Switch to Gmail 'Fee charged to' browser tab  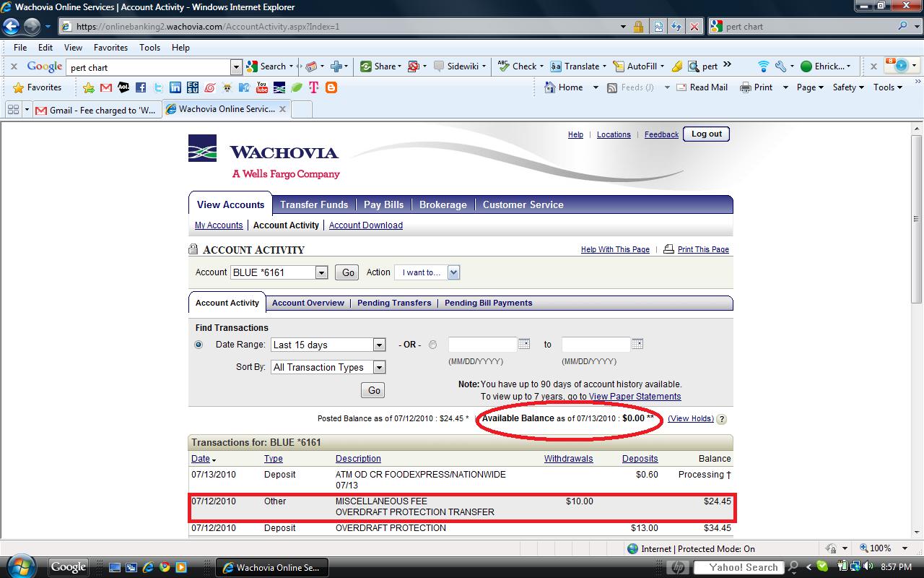click(96, 110)
